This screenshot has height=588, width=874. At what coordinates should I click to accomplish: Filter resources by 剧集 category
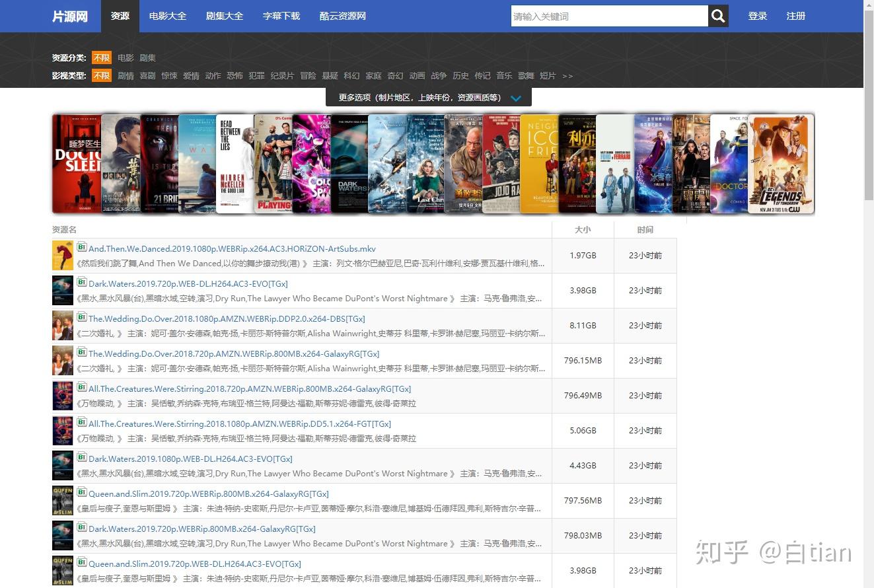coord(147,58)
